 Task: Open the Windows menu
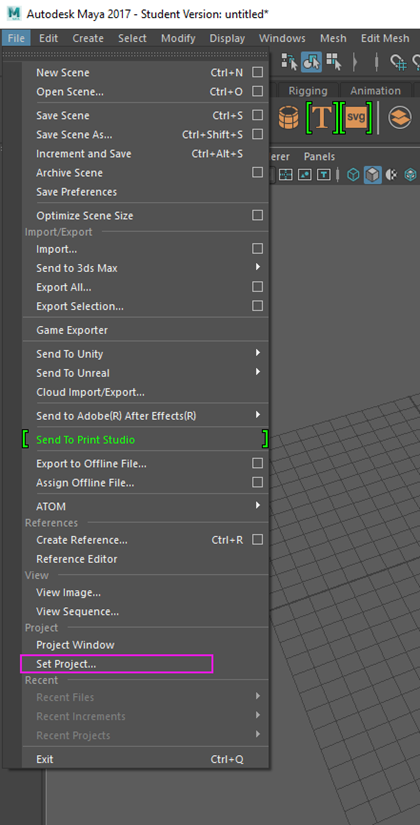point(282,38)
